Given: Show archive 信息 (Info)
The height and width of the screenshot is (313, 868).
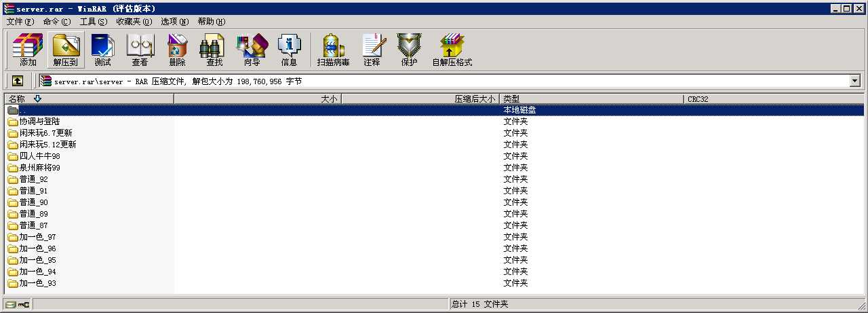Looking at the screenshot, I should pos(289,50).
